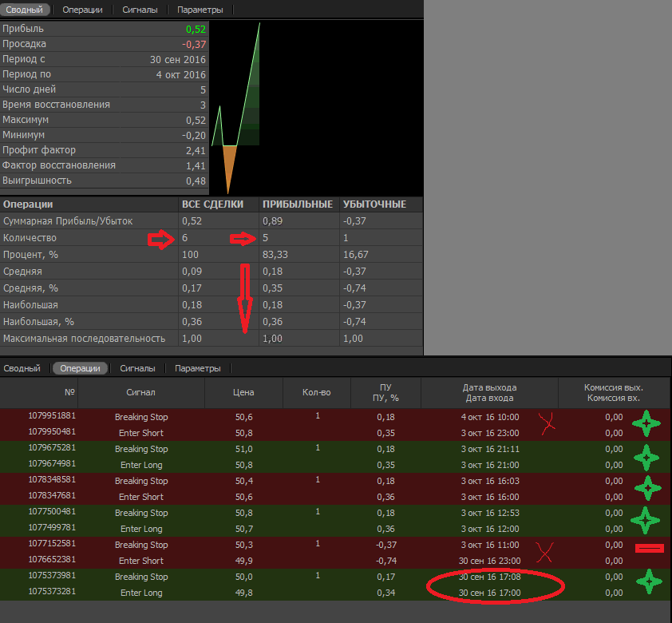Select the circled 30 сен 16 17:08 date cell
Image resolution: width=672 pixels, height=623 pixels.
[x=491, y=577]
